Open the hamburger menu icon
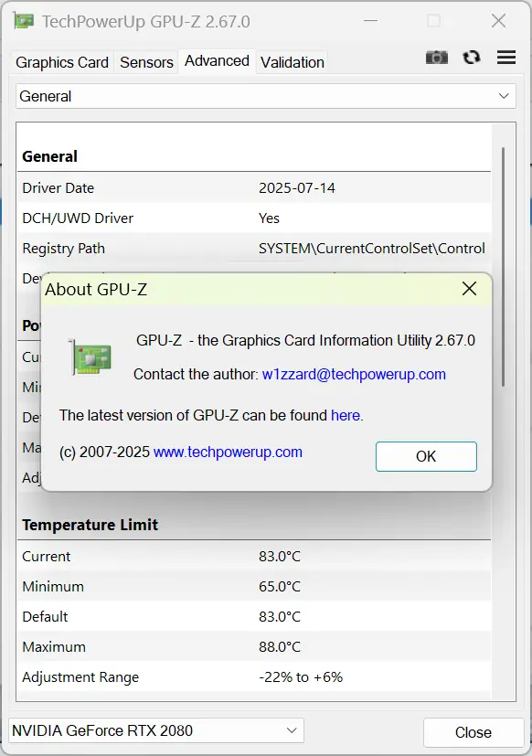The image size is (532, 756). [x=506, y=58]
